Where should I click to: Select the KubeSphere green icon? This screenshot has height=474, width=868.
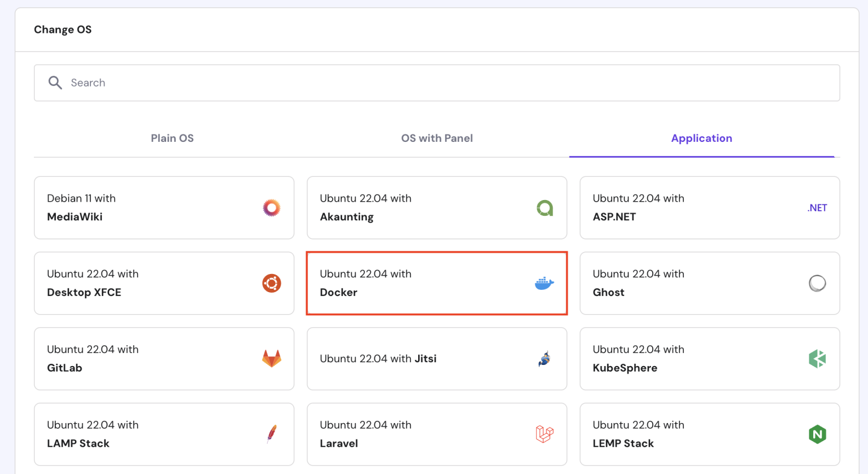tap(818, 358)
